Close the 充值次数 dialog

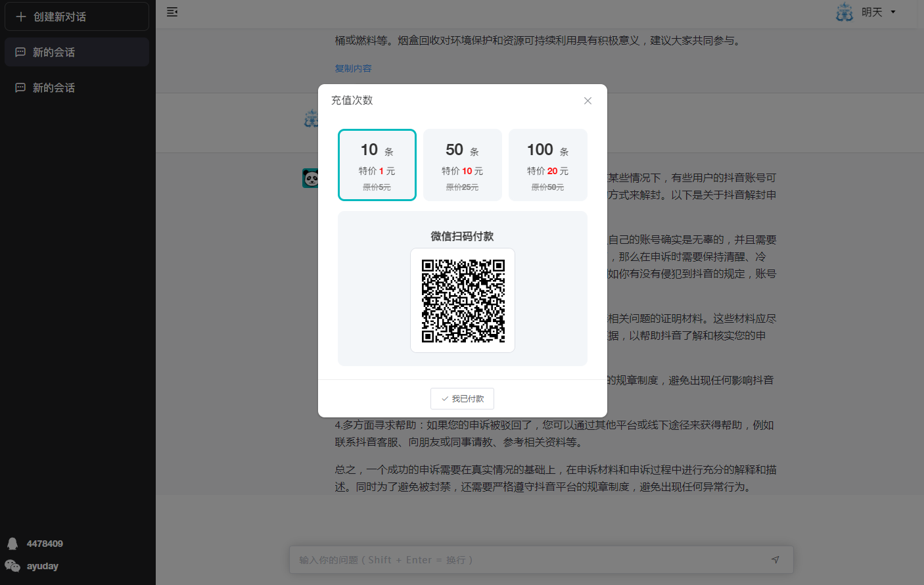pyautogui.click(x=588, y=101)
